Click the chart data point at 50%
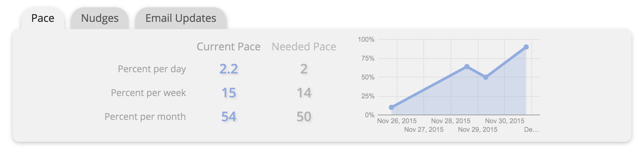The image size is (644, 157). pos(486,77)
